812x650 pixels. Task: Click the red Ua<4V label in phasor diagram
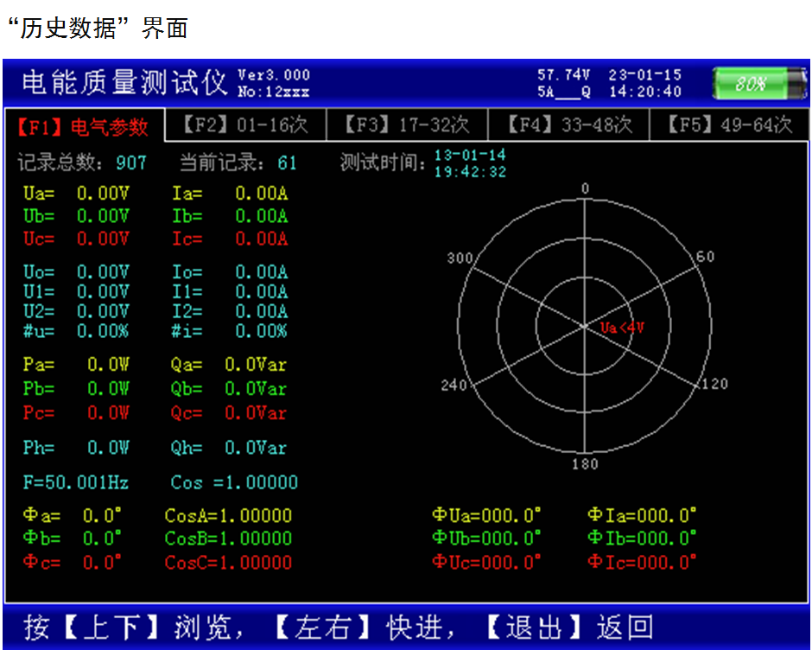[x=622, y=328]
